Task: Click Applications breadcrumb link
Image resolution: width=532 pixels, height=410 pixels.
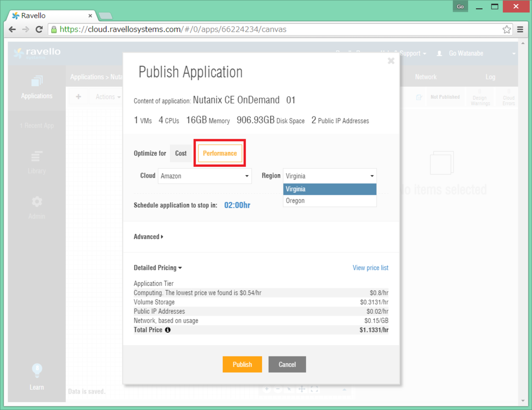Action: point(87,77)
